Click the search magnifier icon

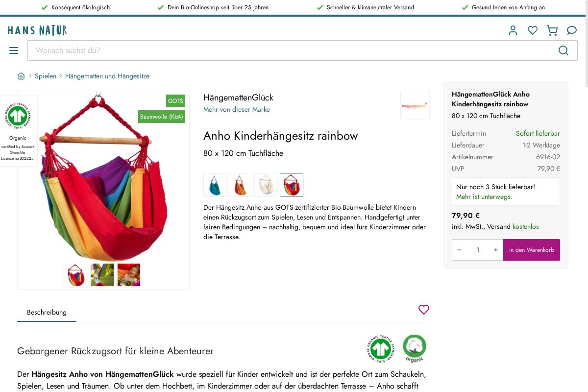tap(563, 50)
